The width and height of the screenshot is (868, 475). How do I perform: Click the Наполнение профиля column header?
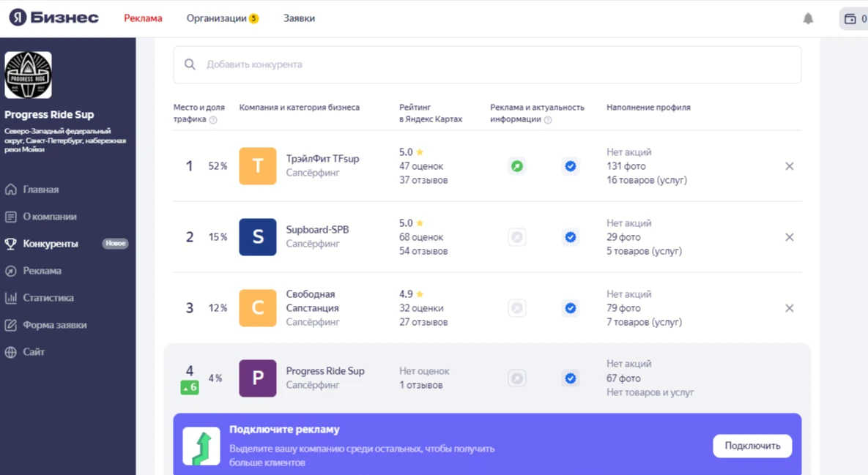tap(648, 108)
